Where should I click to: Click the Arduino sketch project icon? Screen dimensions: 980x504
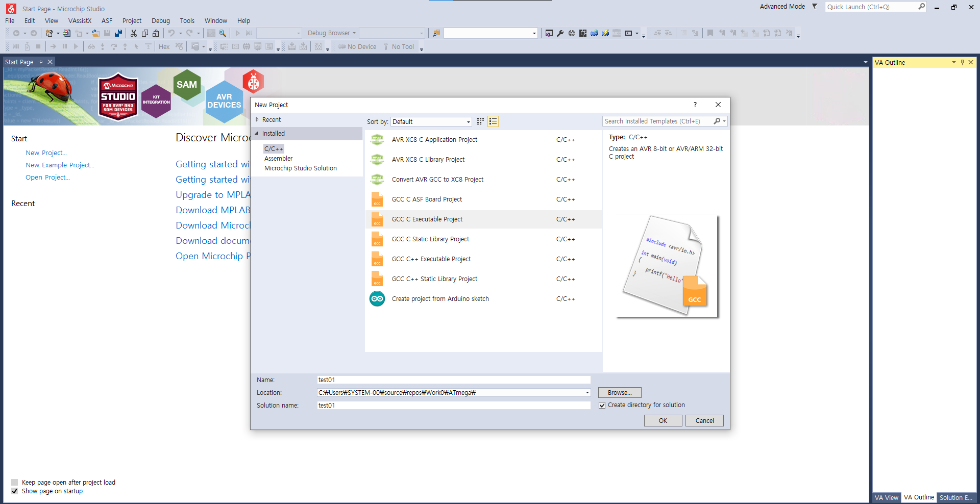click(x=377, y=299)
